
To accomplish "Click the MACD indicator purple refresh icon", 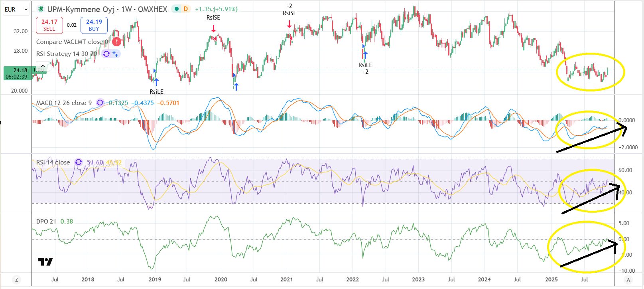I will 100,103.
